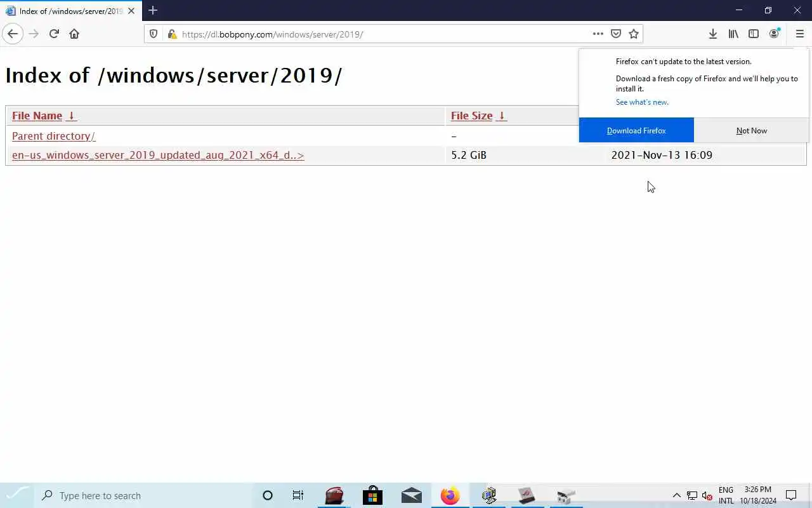Viewport: 812px width, 508px height.
Task: Go back to the previous page
Action: click(x=13, y=34)
